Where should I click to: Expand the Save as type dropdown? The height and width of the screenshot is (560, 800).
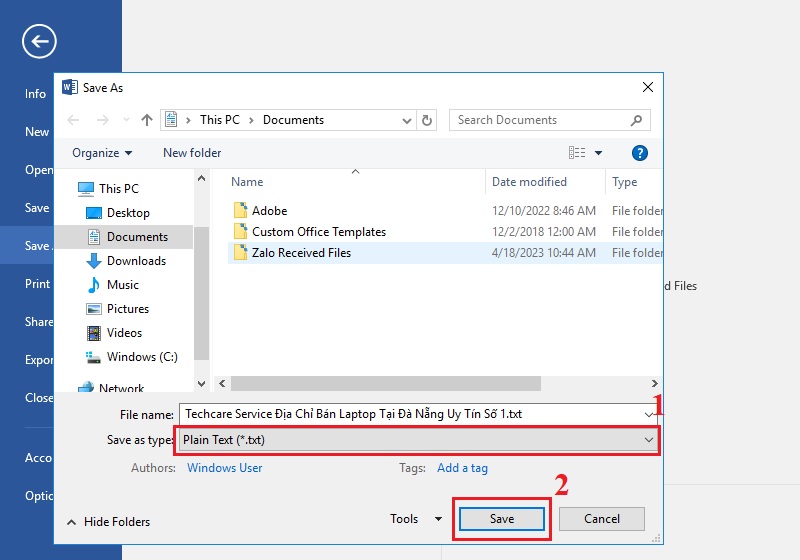coord(648,440)
